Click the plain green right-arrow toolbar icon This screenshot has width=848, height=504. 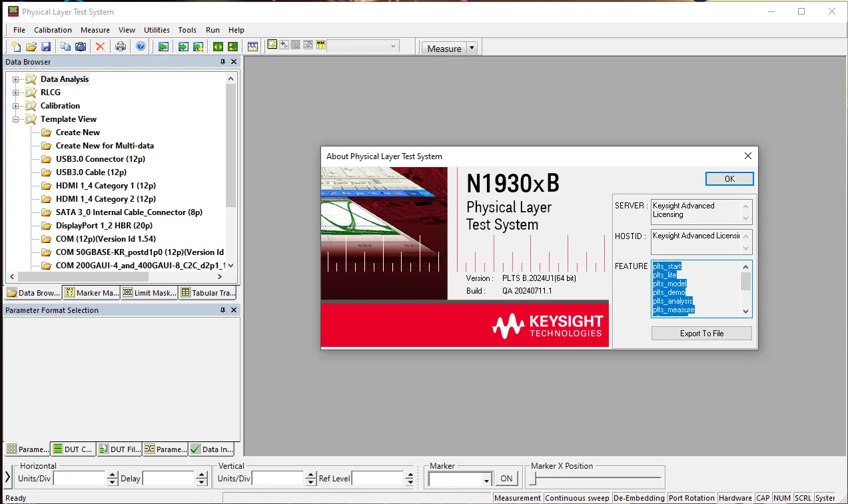(183, 47)
